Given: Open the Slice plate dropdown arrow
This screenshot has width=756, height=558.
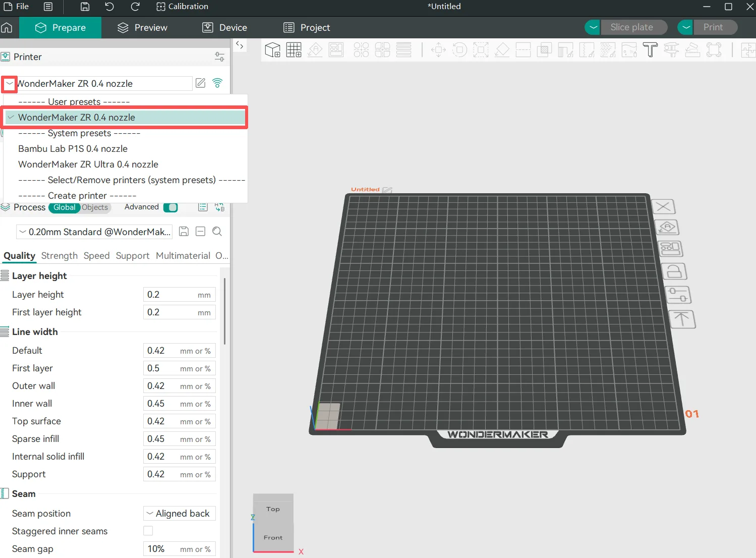Looking at the screenshot, I should click(593, 27).
